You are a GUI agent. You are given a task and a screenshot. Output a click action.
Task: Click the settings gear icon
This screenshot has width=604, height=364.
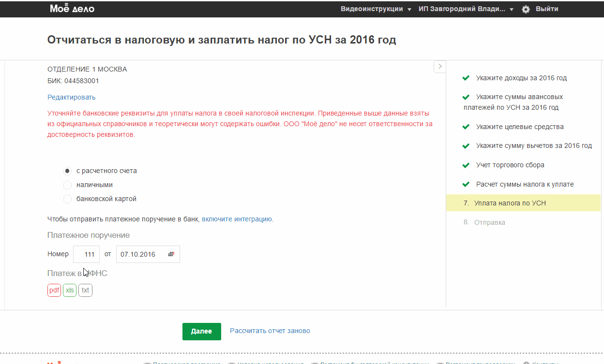(x=526, y=9)
